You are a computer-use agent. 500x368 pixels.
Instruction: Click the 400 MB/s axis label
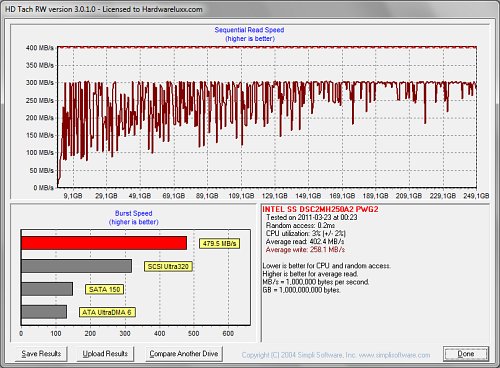(40, 48)
